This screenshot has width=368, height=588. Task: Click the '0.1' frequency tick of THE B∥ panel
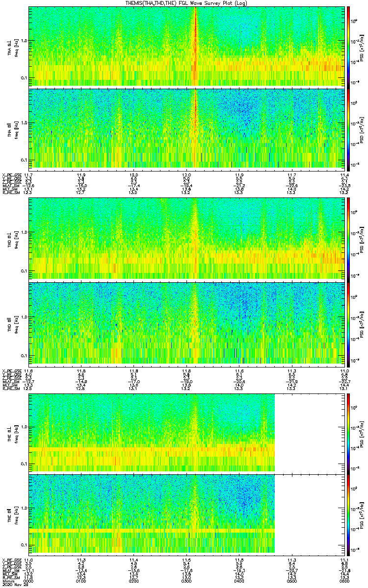pos(24,545)
